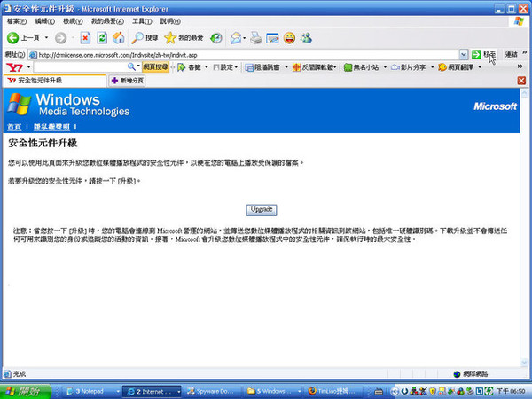Click the popup blocker toolbar button
532x399 pixels.
[262, 67]
